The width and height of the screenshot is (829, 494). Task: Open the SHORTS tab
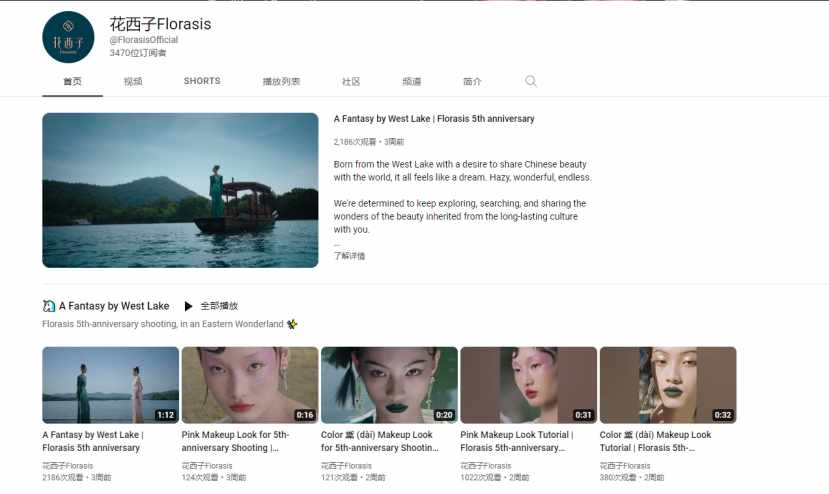point(202,81)
